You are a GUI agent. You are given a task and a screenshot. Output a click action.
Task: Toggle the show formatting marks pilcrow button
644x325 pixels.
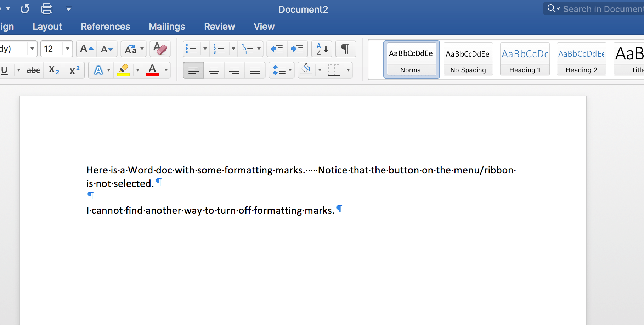[x=345, y=49]
